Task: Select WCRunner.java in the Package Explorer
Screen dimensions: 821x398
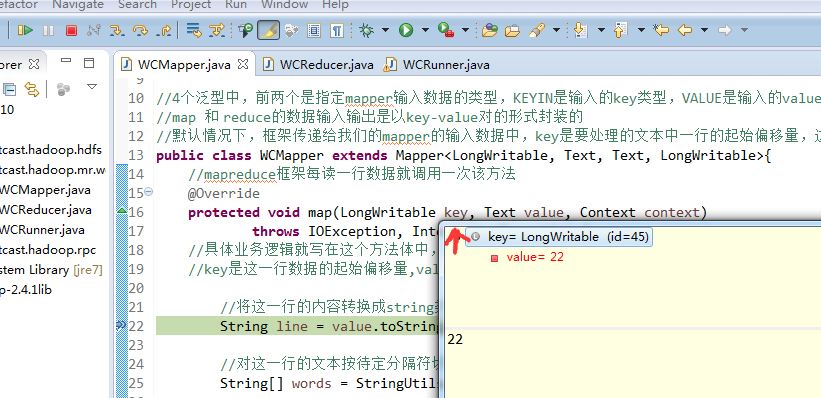Action: tap(42, 230)
